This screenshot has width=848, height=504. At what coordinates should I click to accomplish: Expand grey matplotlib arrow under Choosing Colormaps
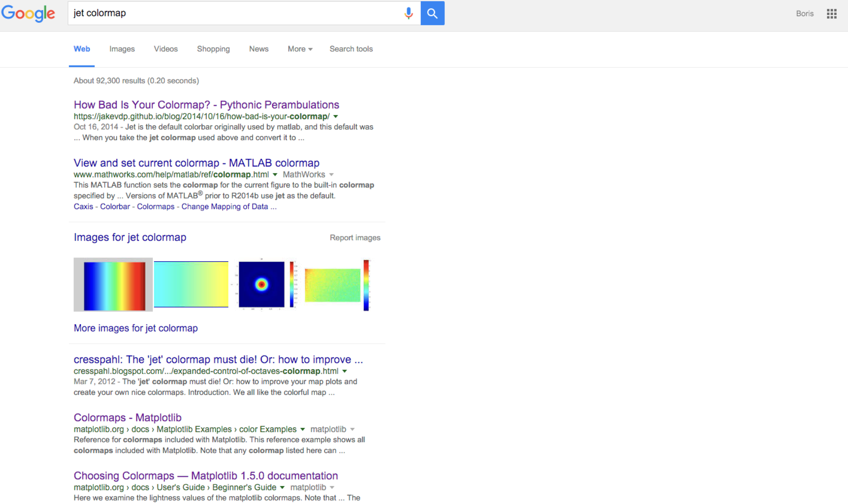pos(332,487)
